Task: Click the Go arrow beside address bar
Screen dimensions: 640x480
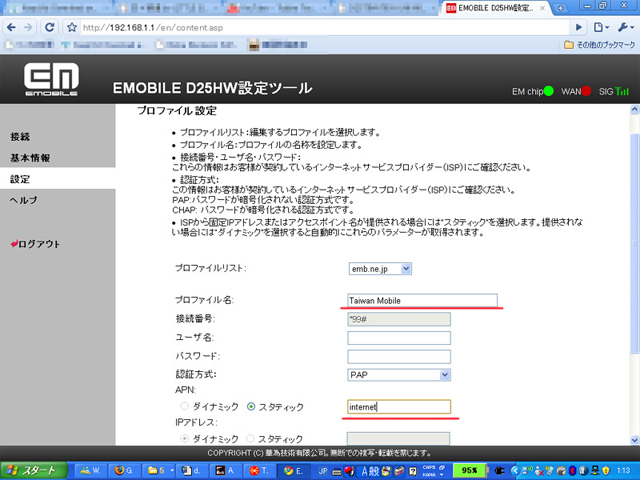Action: (x=578, y=27)
